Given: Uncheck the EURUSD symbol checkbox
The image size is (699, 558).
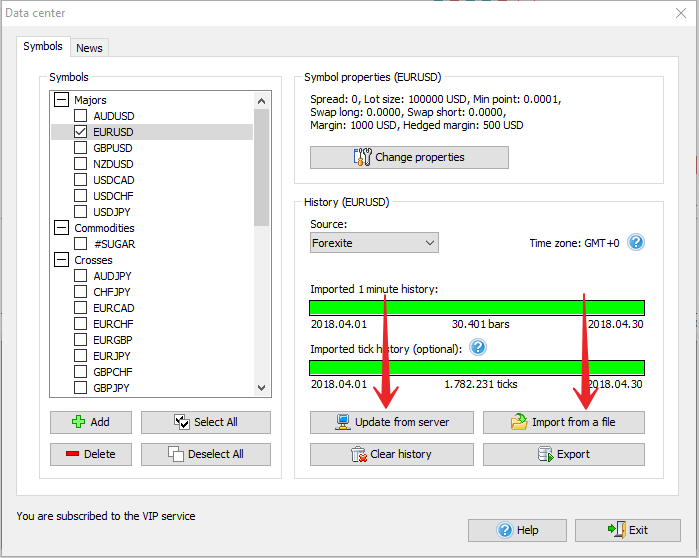Looking at the screenshot, I should [81, 132].
